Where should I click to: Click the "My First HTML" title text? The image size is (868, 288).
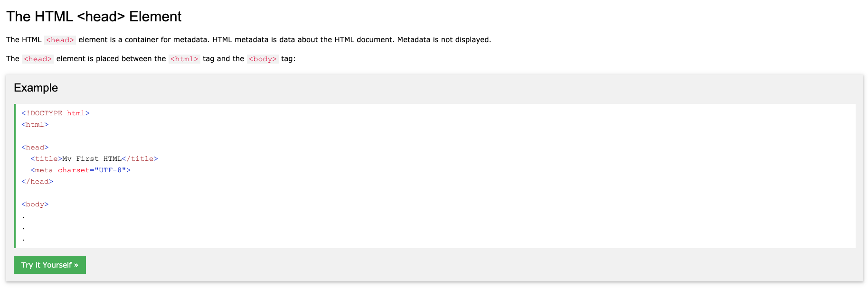(92, 159)
